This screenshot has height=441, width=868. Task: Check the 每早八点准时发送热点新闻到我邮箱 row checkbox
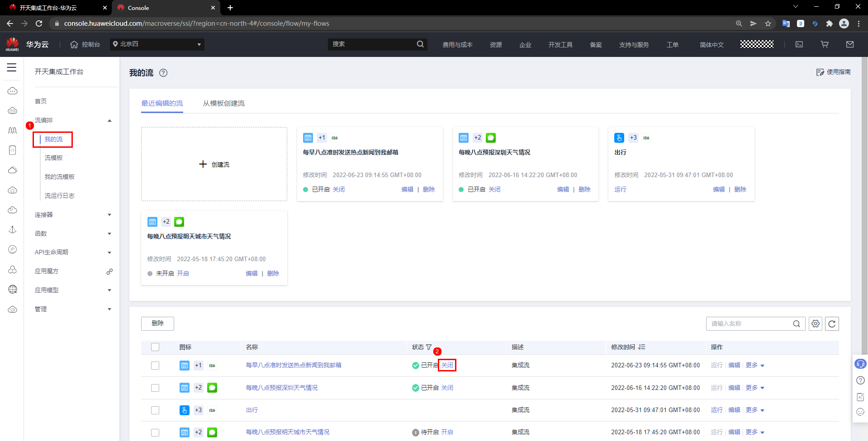click(x=155, y=366)
